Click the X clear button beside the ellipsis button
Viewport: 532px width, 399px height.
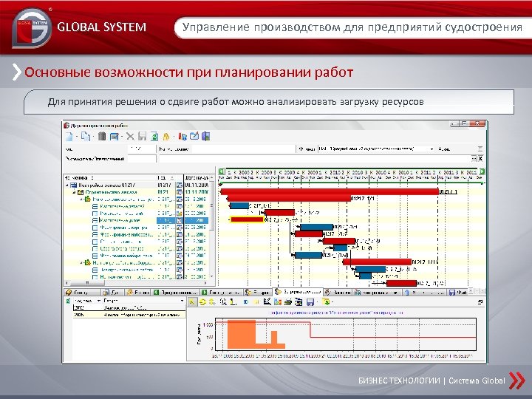[x=480, y=158]
